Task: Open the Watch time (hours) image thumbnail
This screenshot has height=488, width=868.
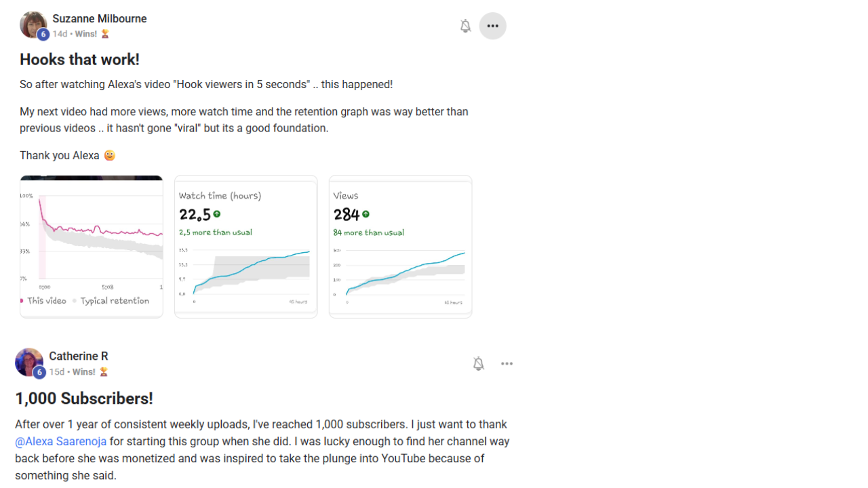Action: [x=246, y=247]
